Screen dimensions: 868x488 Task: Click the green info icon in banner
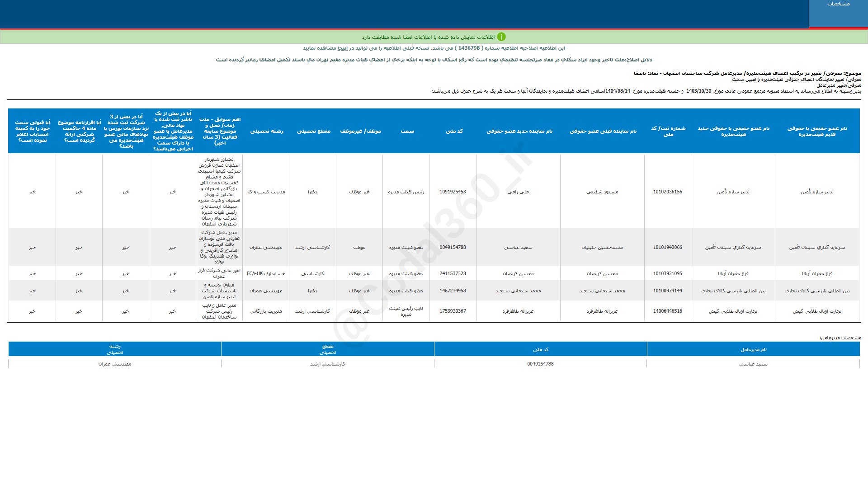[501, 37]
